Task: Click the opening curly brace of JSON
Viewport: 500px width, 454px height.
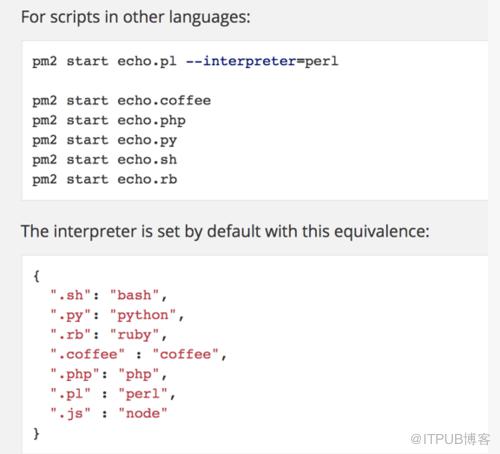Action: [36, 276]
